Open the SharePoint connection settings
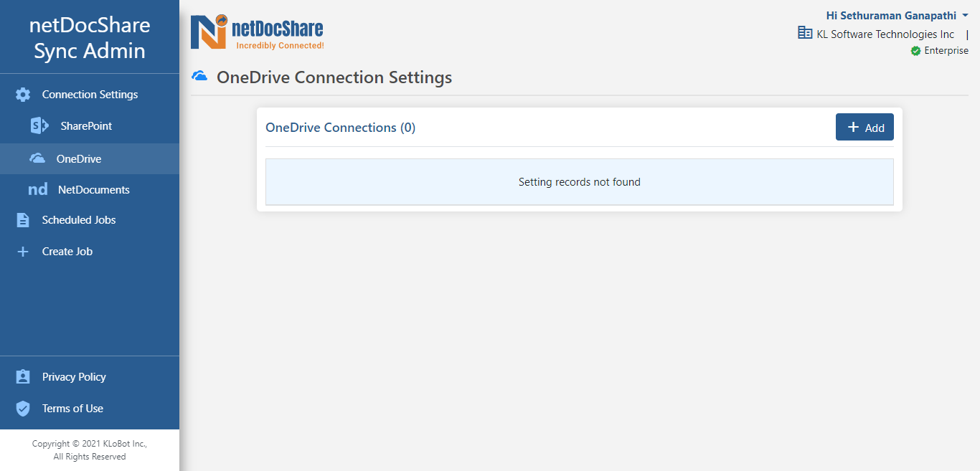 [x=90, y=126]
